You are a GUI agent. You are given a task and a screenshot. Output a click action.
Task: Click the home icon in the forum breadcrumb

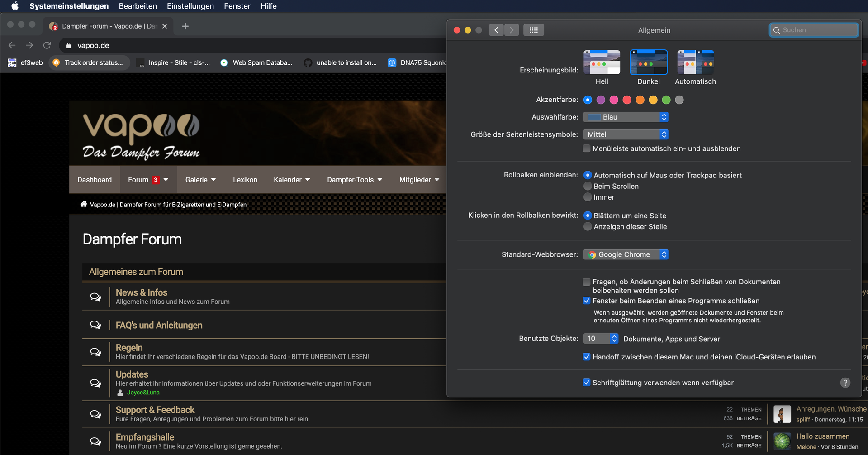pos(84,204)
